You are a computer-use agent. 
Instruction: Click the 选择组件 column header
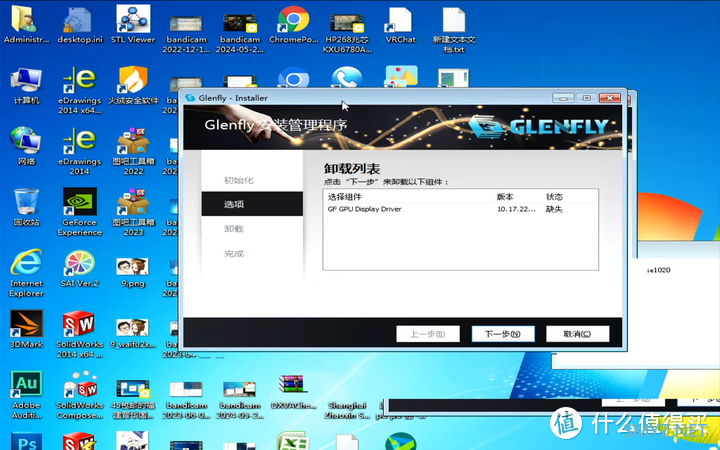(x=344, y=197)
